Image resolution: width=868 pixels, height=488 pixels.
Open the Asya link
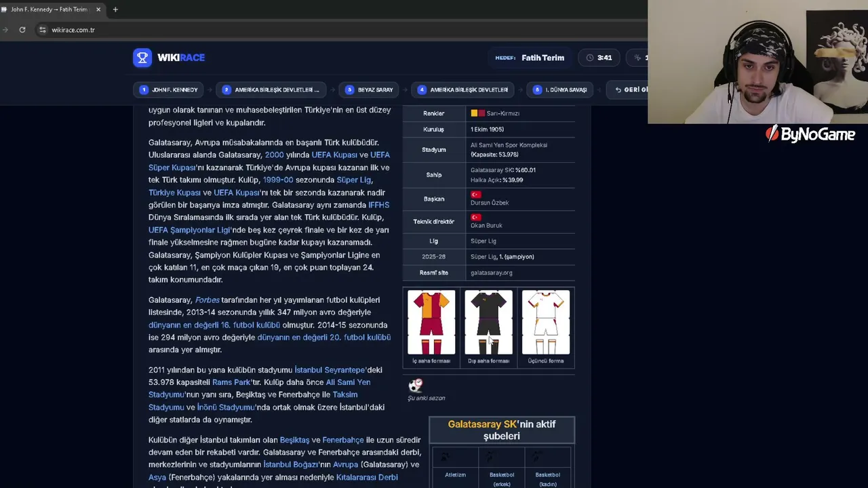click(x=157, y=477)
